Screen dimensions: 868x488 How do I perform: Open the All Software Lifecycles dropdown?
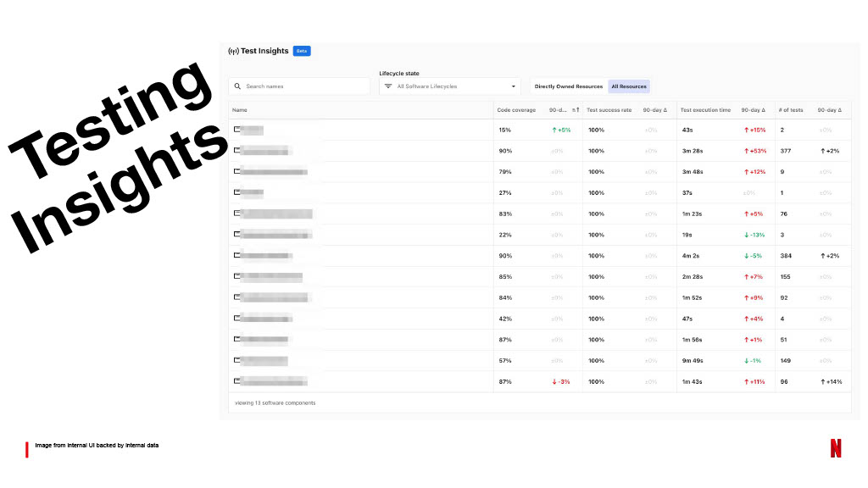[449, 86]
